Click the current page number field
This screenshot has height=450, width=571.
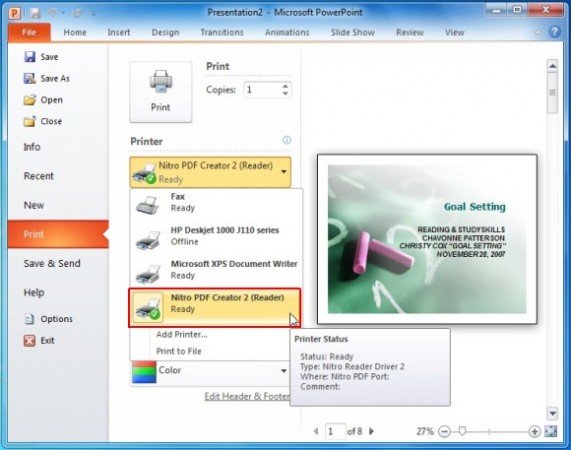[335, 431]
